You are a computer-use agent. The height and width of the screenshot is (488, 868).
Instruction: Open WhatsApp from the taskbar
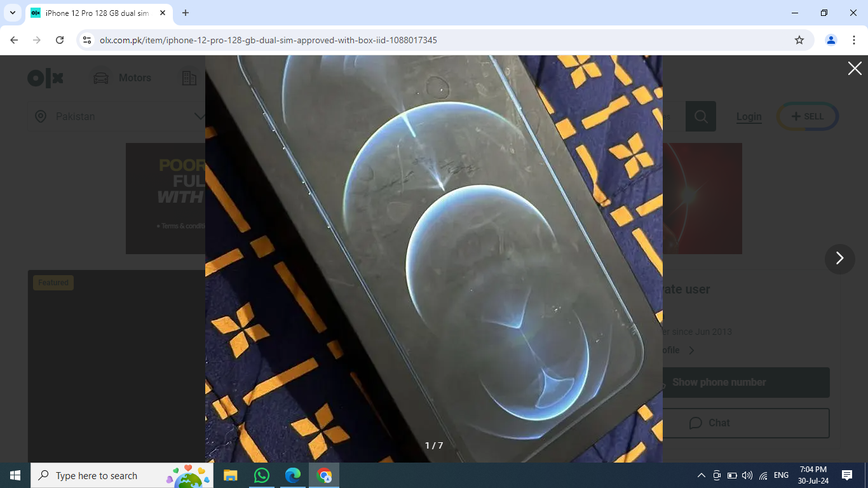261,475
